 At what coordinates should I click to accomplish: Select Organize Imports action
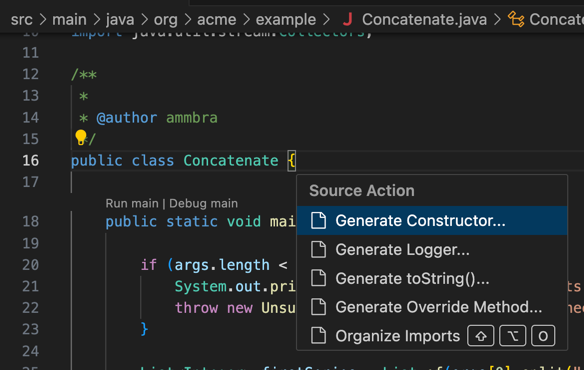click(432, 336)
